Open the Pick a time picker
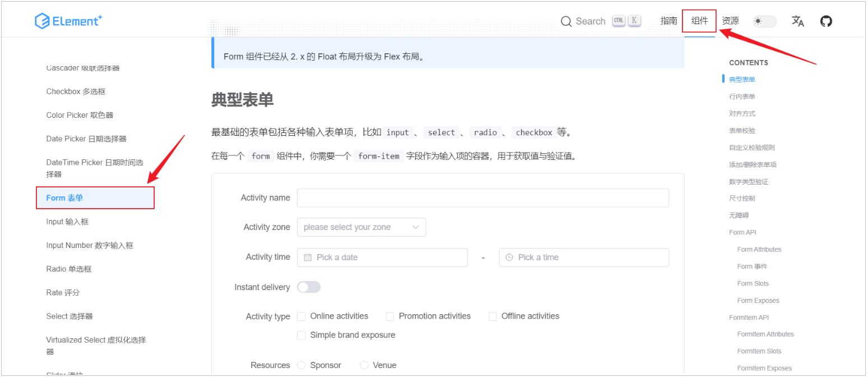This screenshot has height=377, width=868. point(588,258)
